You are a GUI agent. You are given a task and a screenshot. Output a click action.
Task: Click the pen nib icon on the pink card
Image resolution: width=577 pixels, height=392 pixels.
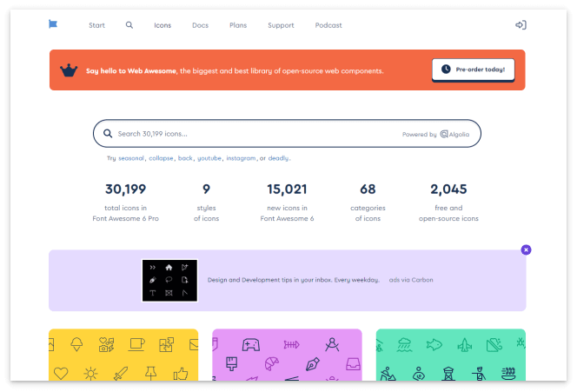point(313,364)
